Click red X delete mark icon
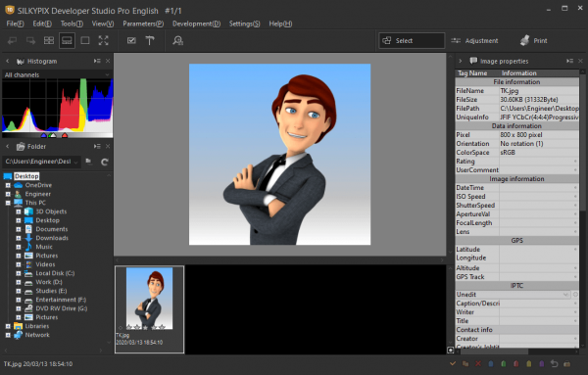 (x=478, y=364)
